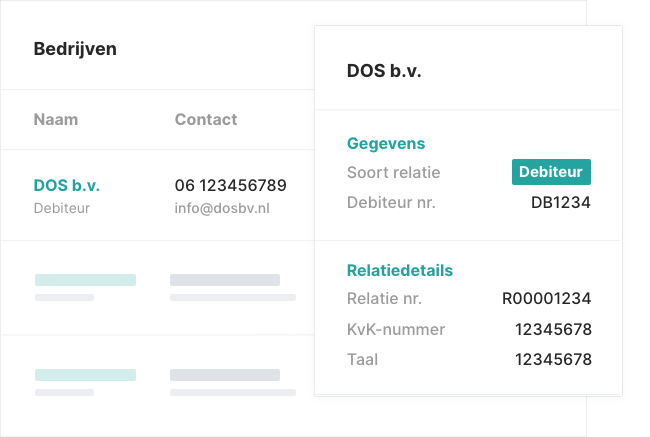Click the Debiteur subtext under DOS b.v.
The width and height of the screenshot is (650, 437).
(x=62, y=209)
